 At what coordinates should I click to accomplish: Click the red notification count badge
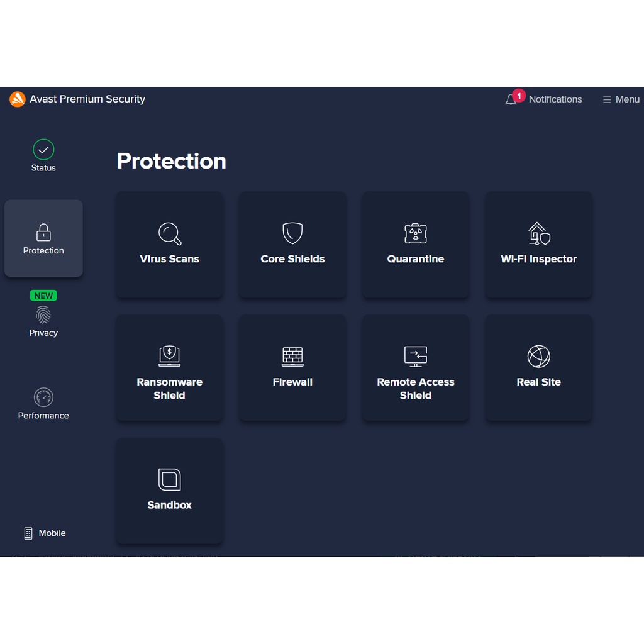(519, 96)
